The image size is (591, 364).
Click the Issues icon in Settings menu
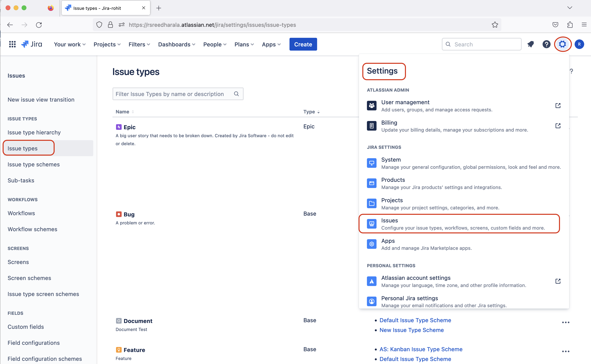point(372,224)
